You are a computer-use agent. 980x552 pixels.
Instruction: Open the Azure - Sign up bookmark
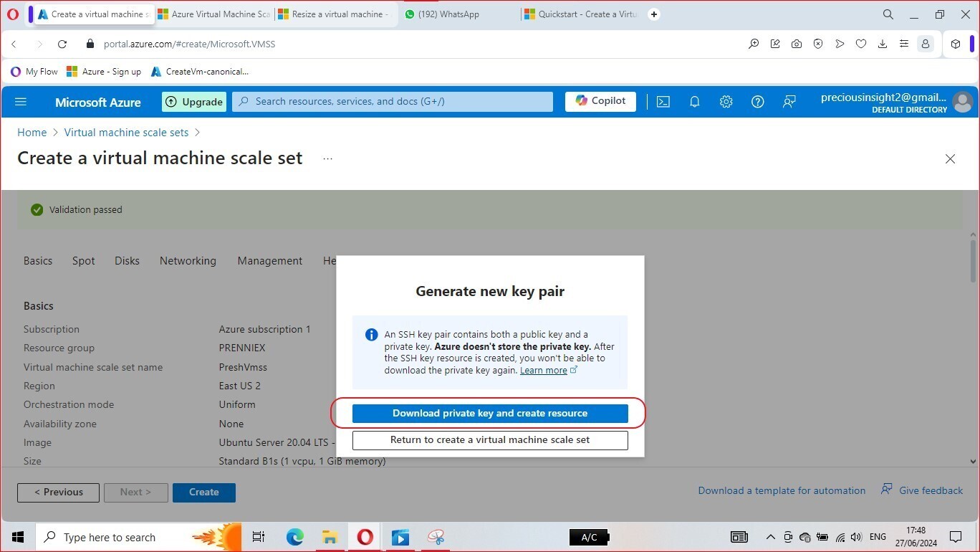click(x=104, y=72)
